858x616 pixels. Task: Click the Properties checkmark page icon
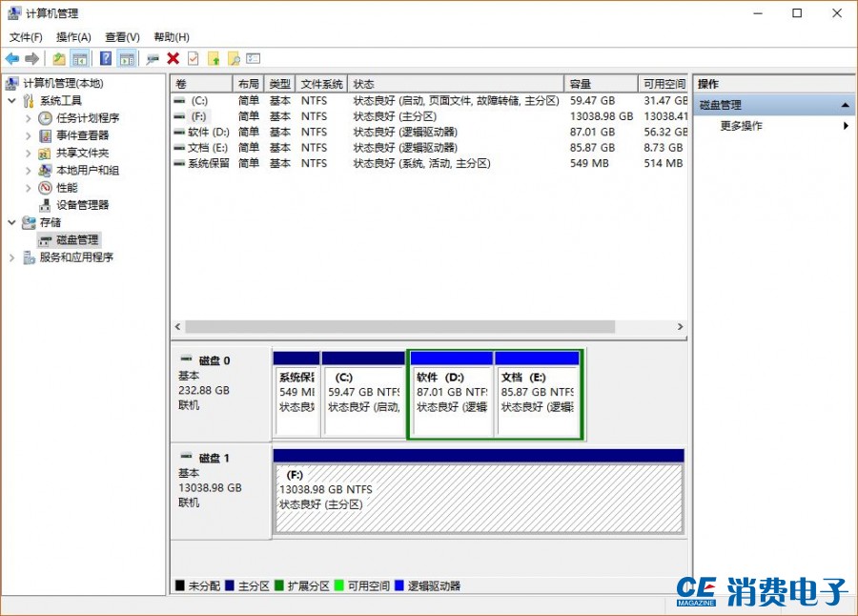point(194,58)
